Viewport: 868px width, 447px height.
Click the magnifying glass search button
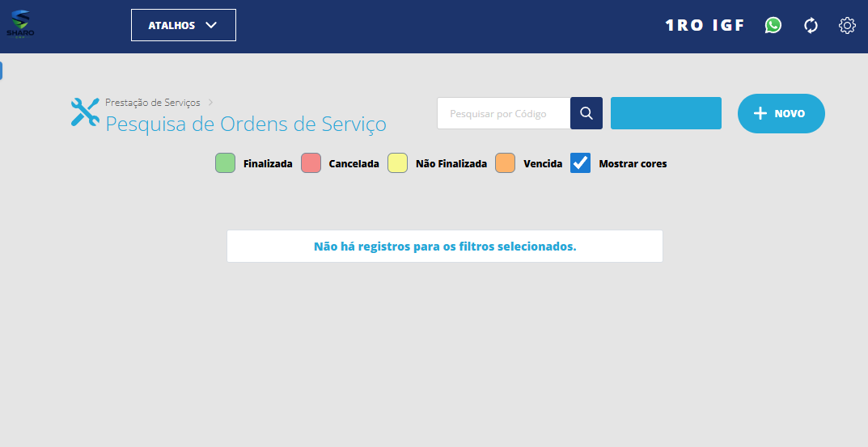click(586, 113)
